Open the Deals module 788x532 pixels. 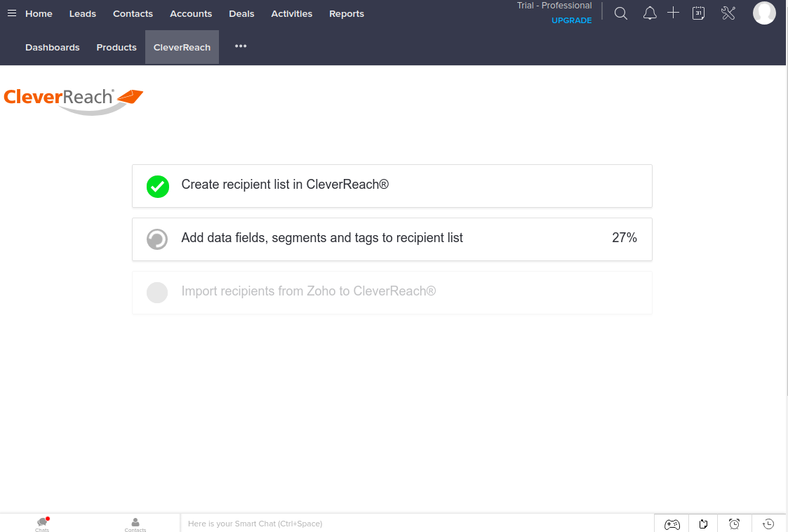click(241, 13)
